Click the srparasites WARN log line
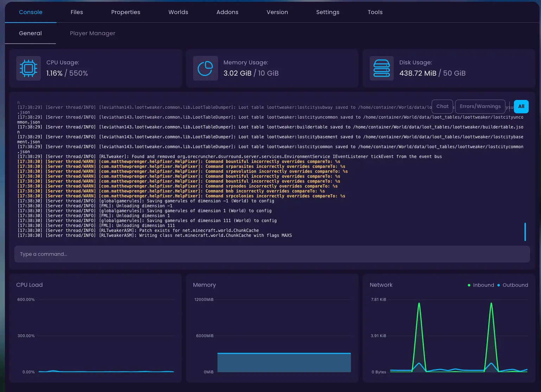Screen dimensions: 541x392 pos(182,166)
